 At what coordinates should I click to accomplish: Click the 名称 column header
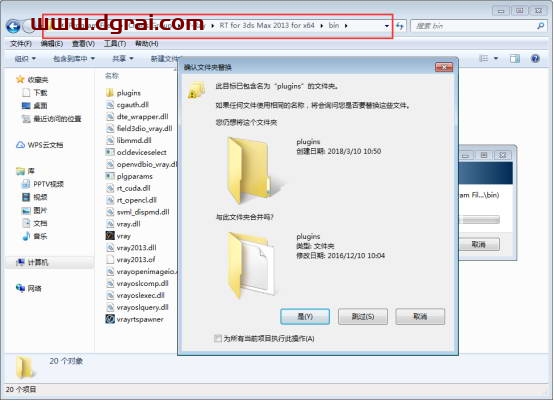click(x=112, y=76)
